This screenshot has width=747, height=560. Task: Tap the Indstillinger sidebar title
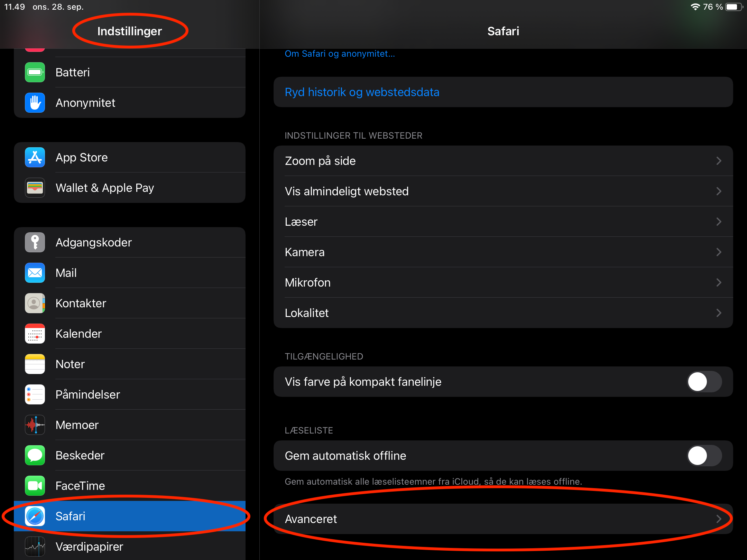point(130,31)
